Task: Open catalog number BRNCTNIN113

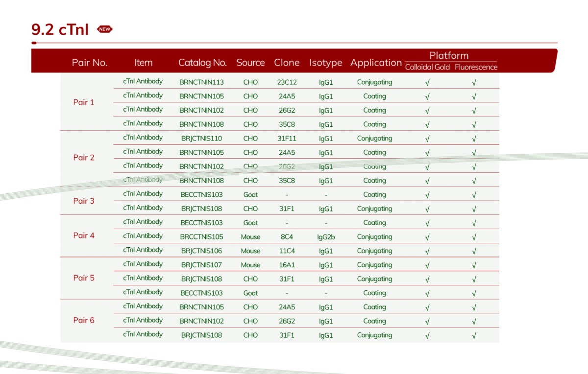Action: [201, 82]
